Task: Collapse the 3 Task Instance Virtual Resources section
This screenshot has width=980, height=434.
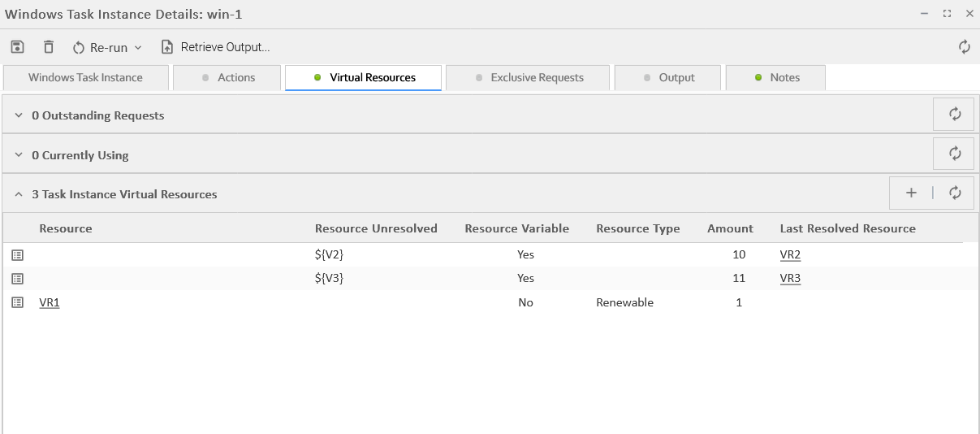Action: click(19, 194)
